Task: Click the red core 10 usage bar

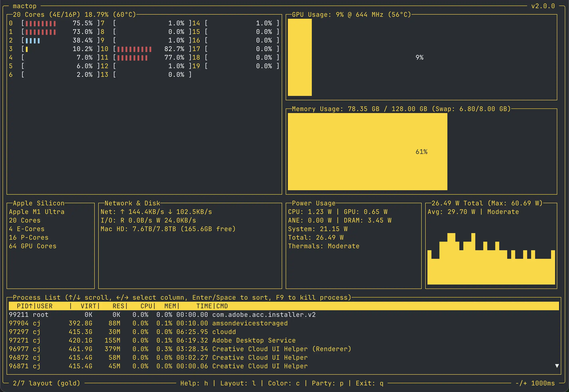Action: (x=134, y=49)
